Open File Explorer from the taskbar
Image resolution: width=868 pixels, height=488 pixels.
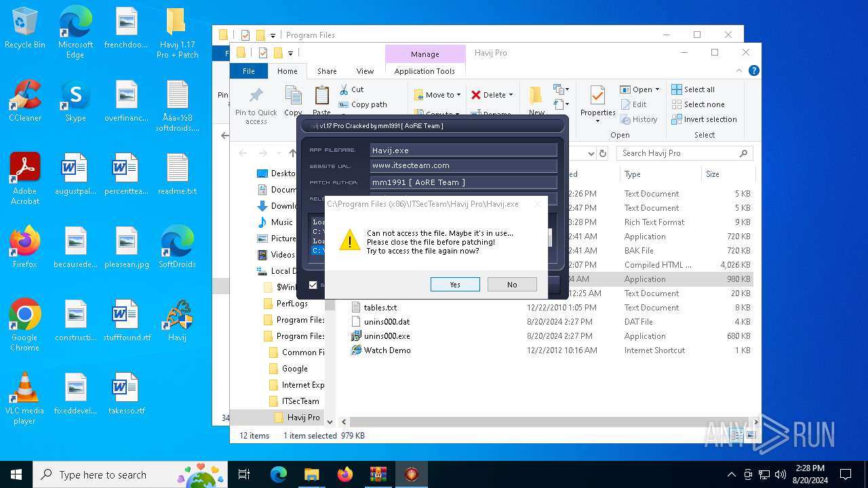[x=311, y=474]
